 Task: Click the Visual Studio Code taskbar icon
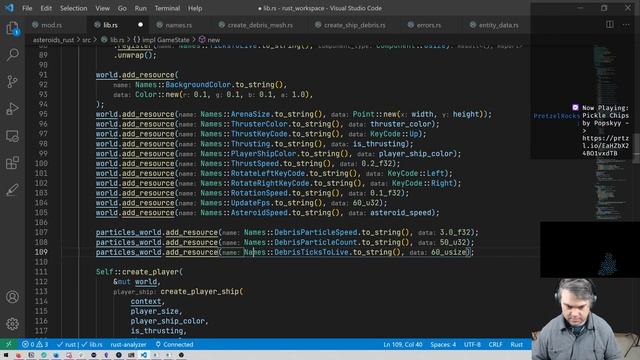point(144,355)
